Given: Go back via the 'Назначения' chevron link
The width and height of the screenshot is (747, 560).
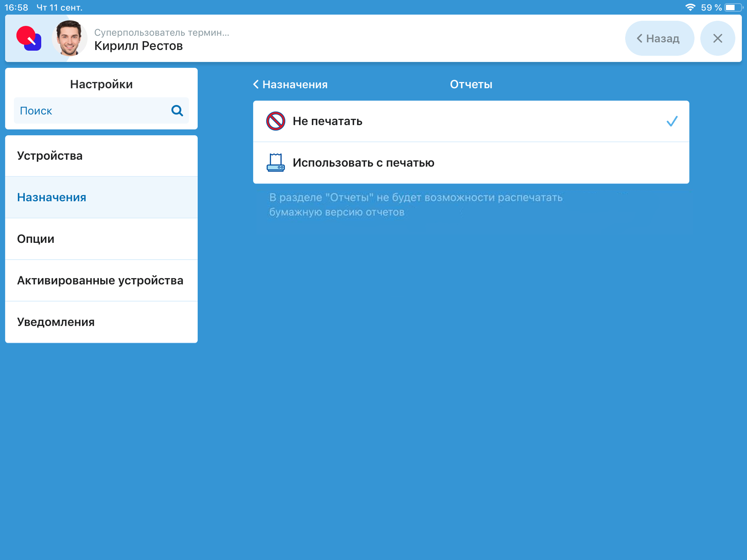Looking at the screenshot, I should tap(291, 85).
